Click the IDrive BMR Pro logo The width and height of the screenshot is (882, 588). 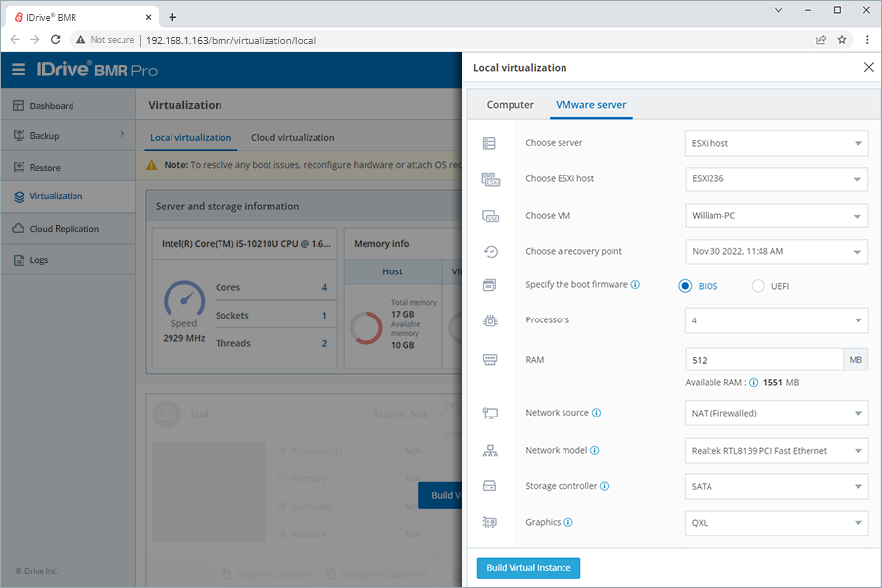[x=97, y=70]
